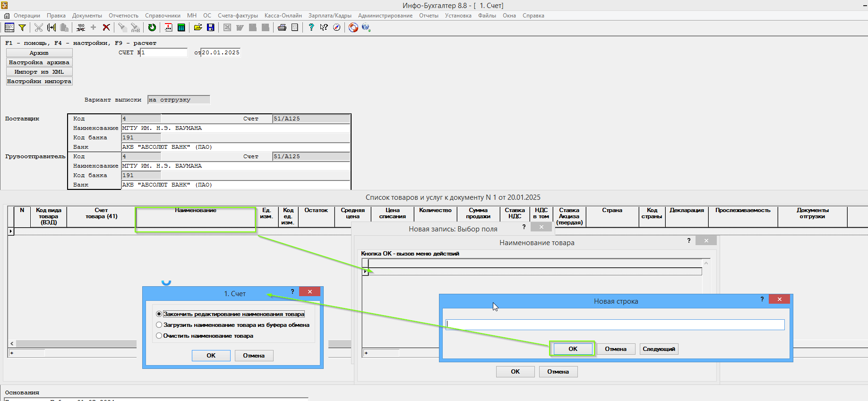Click the scissors cut icon
The image size is (868, 401).
pyautogui.click(x=39, y=27)
